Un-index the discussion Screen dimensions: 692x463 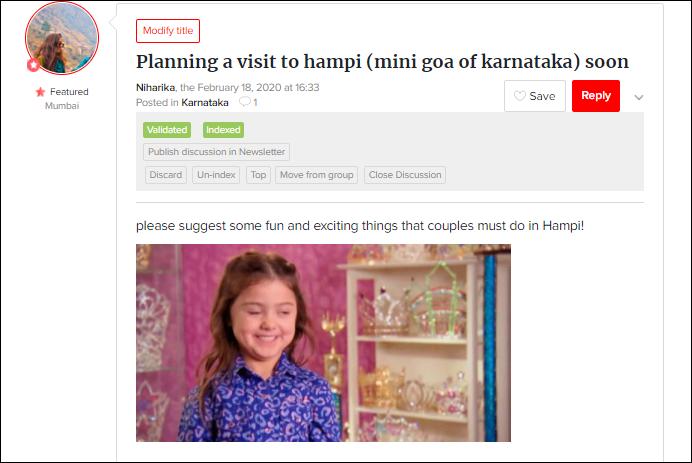tap(216, 175)
